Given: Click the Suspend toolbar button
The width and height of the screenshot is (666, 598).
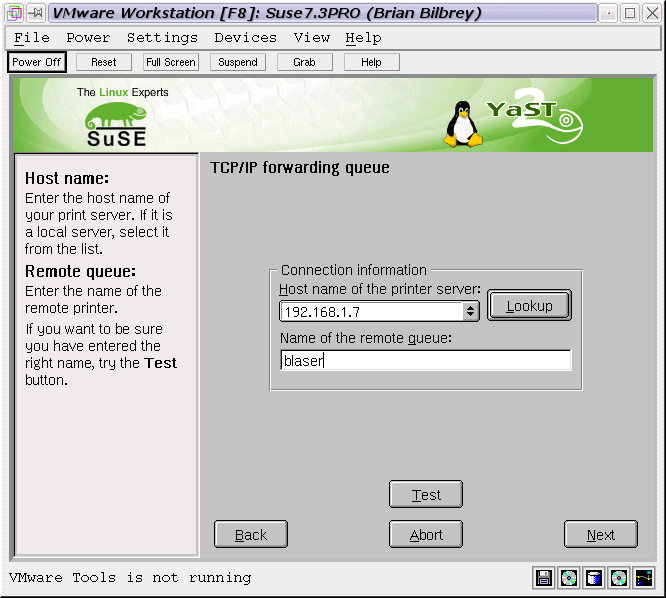Looking at the screenshot, I should (x=238, y=62).
